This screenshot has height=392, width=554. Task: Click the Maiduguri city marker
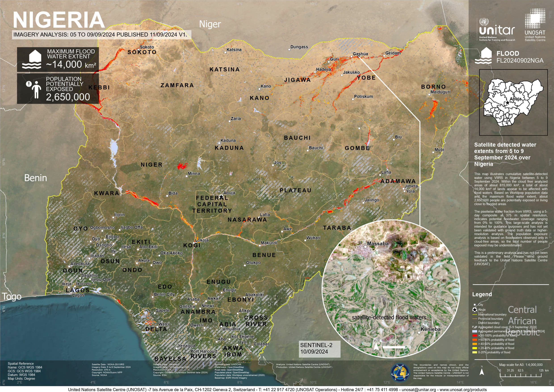point(429,94)
